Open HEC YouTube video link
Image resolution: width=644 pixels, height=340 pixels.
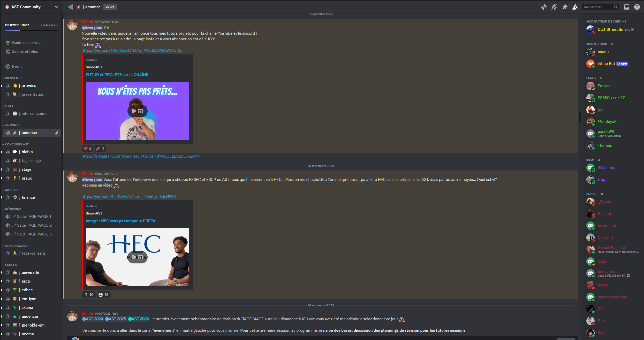(x=129, y=196)
